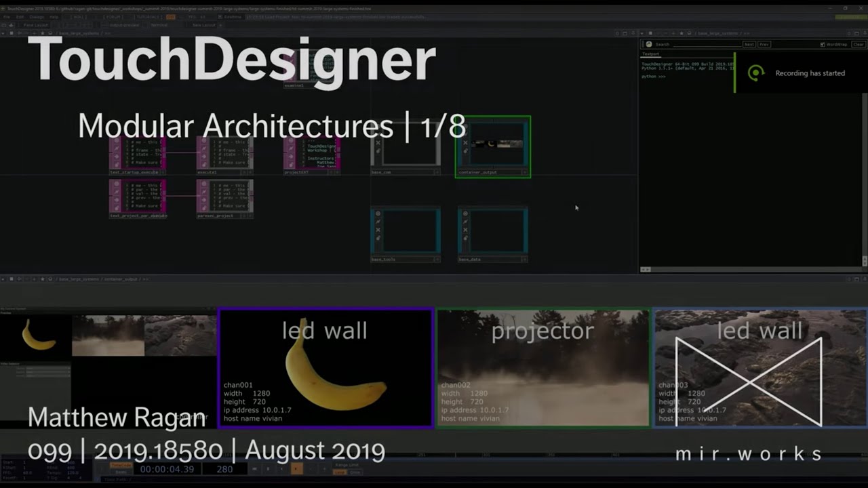Screen dimensions: 868x488
Task: Open the Help menu
Action: tap(54, 17)
